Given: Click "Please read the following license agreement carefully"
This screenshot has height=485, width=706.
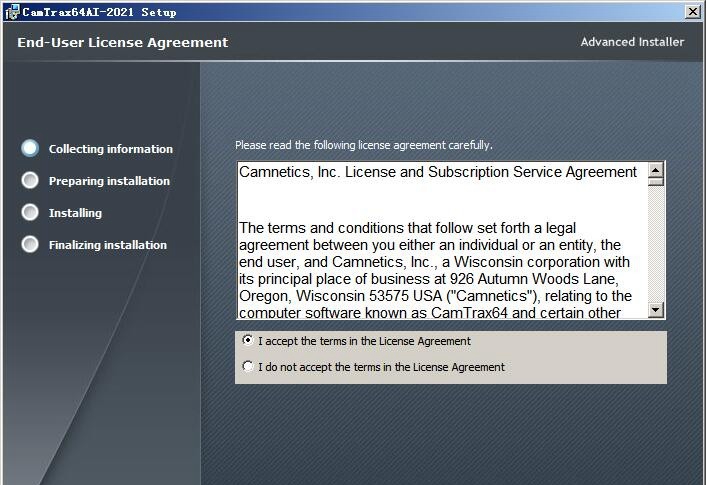Looking at the screenshot, I should click(x=364, y=145).
